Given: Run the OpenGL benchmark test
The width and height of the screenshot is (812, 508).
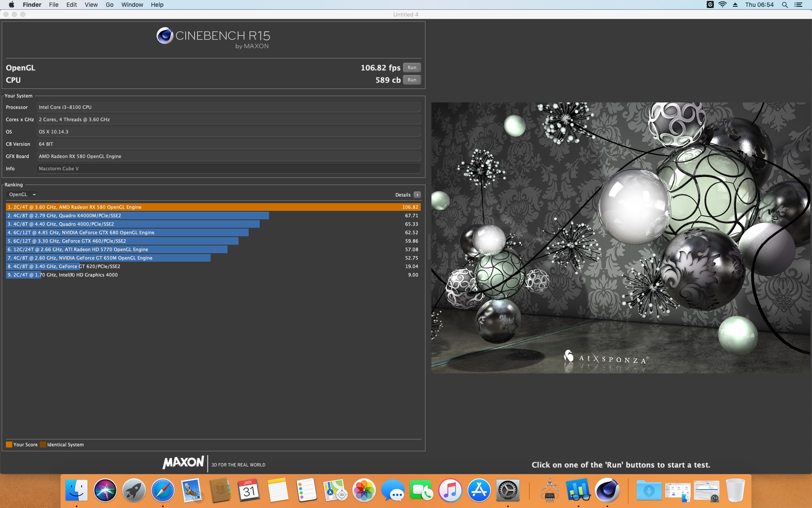Looking at the screenshot, I should (x=411, y=68).
